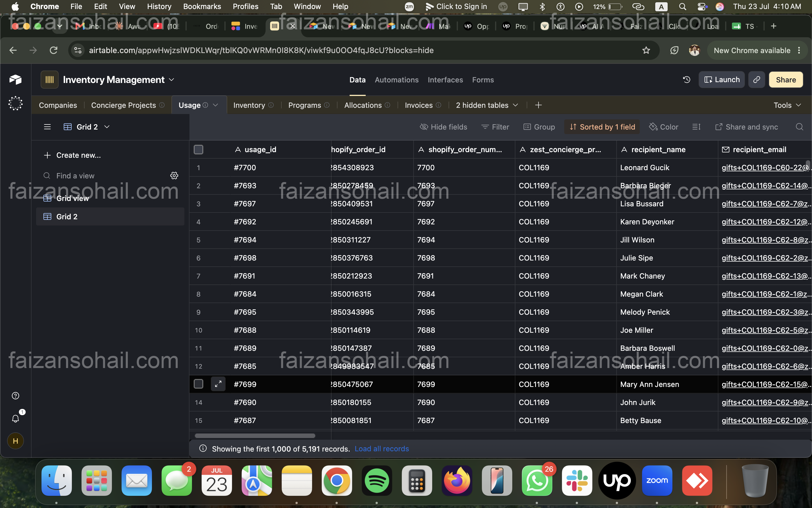812x508 pixels.
Task: Open the help question mark icon
Action: coord(16,395)
